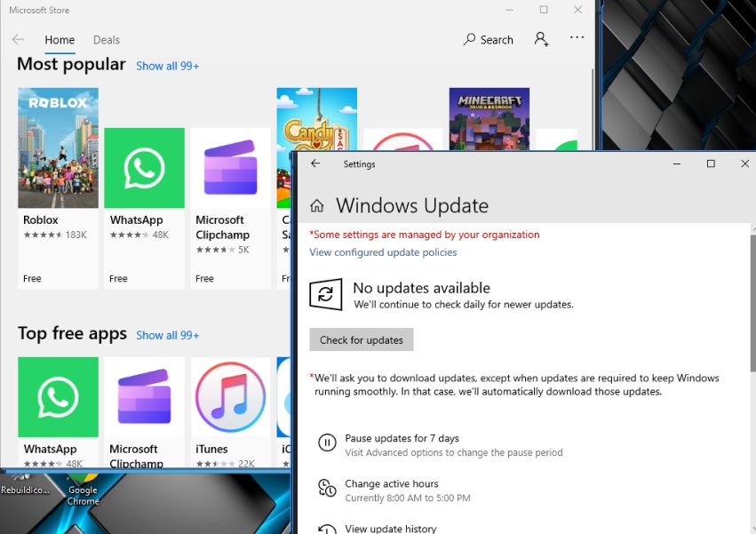
Task: Click the Check for updates button
Action: pos(362,339)
